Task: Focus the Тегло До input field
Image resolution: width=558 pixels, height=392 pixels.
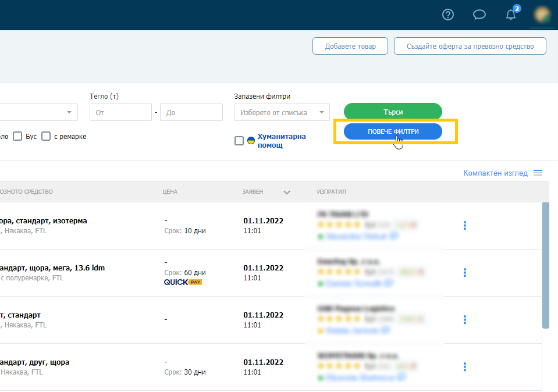Action: point(191,112)
